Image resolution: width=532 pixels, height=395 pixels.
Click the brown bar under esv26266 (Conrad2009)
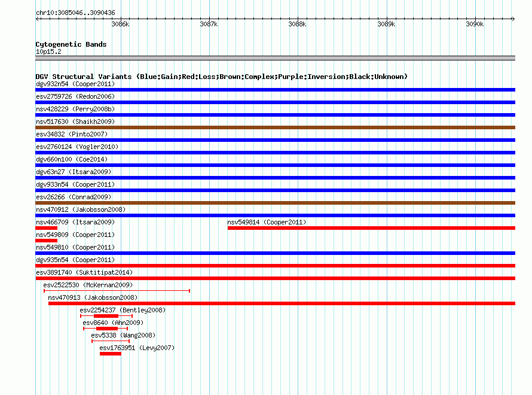(x=275, y=203)
